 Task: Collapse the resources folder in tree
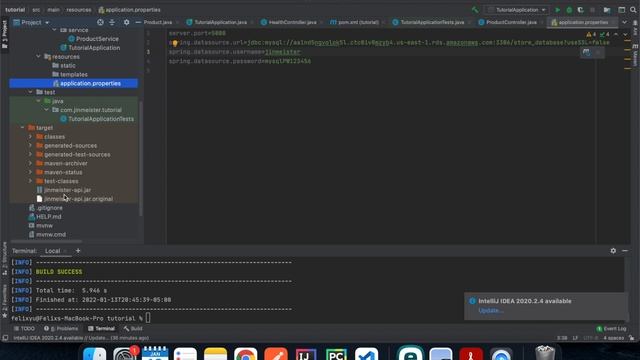(38, 56)
